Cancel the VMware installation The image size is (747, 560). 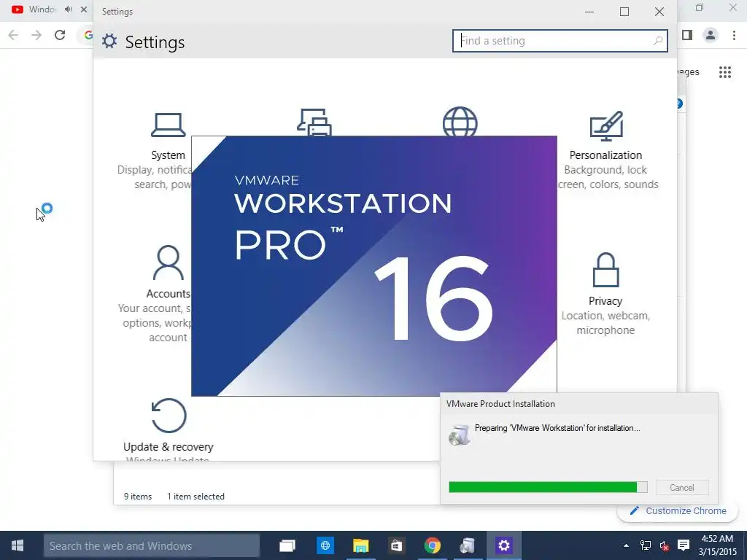coord(682,488)
